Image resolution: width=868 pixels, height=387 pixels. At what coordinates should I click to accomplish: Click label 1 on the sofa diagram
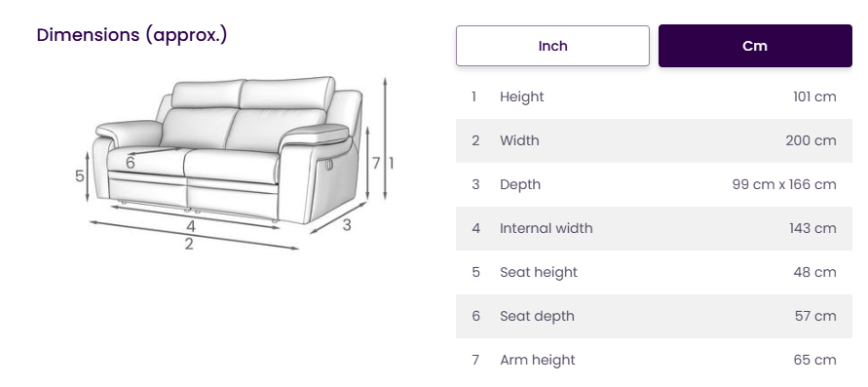click(x=391, y=164)
